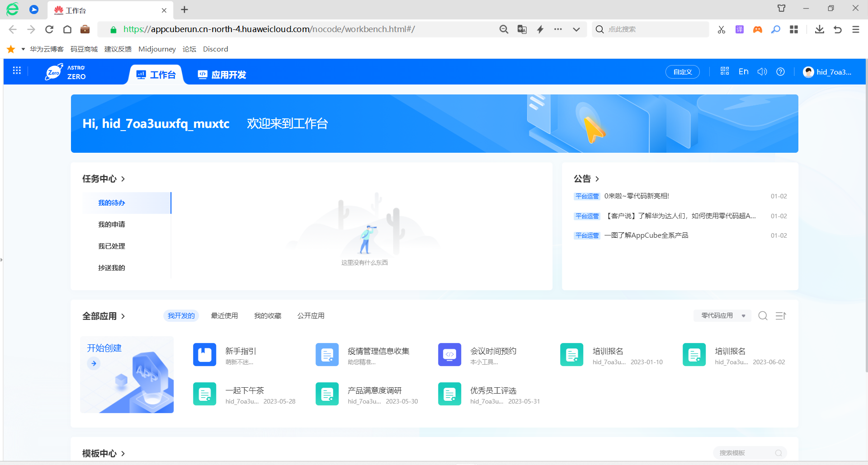This screenshot has width=868, height=465.
Task: Expand the 模板中心 section chevron
Action: [x=123, y=453]
